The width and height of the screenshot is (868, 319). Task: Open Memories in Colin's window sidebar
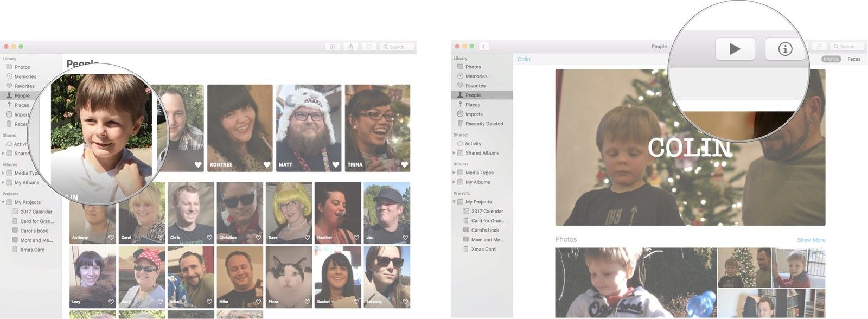476,76
